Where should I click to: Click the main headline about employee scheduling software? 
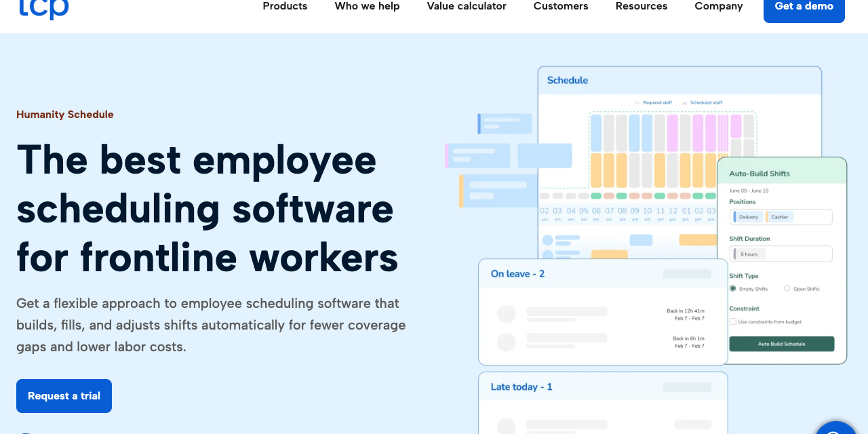pyautogui.click(x=208, y=209)
